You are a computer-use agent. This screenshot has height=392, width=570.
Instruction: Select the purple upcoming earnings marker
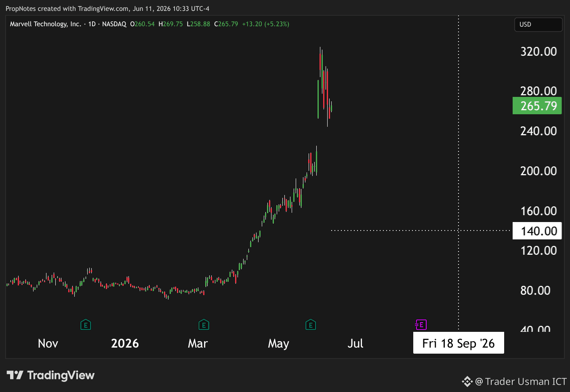(x=421, y=325)
